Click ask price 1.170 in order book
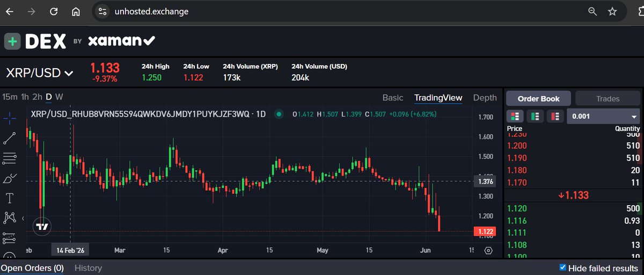The width and height of the screenshot is (644, 275). (x=517, y=183)
